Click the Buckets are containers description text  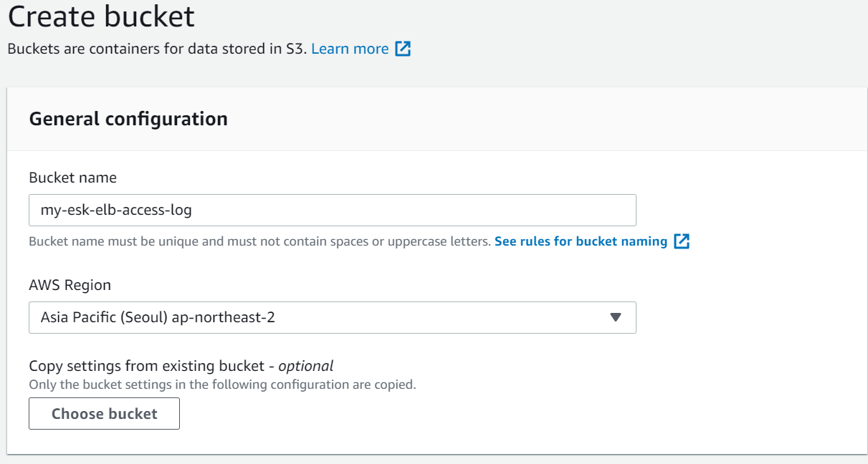click(x=156, y=49)
